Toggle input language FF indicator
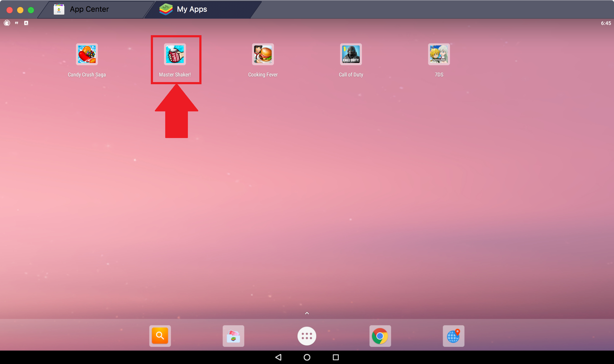Screen dimensions: 614x364 (17, 23)
